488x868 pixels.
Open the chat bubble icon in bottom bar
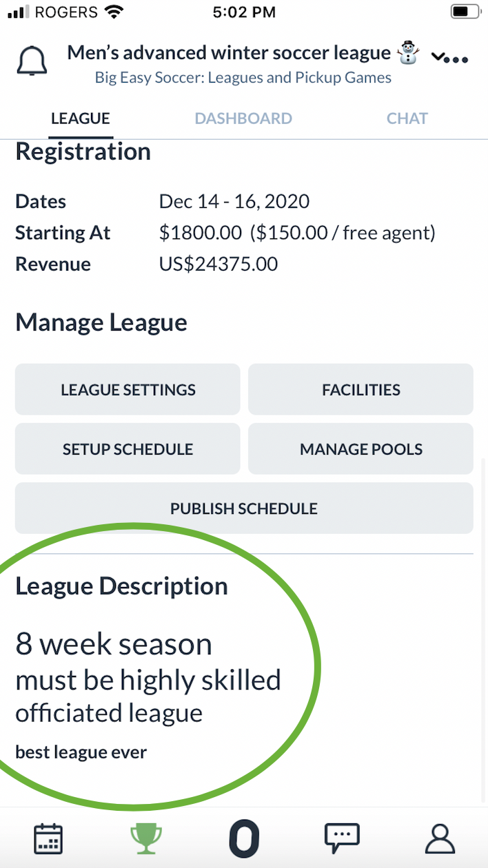342,839
